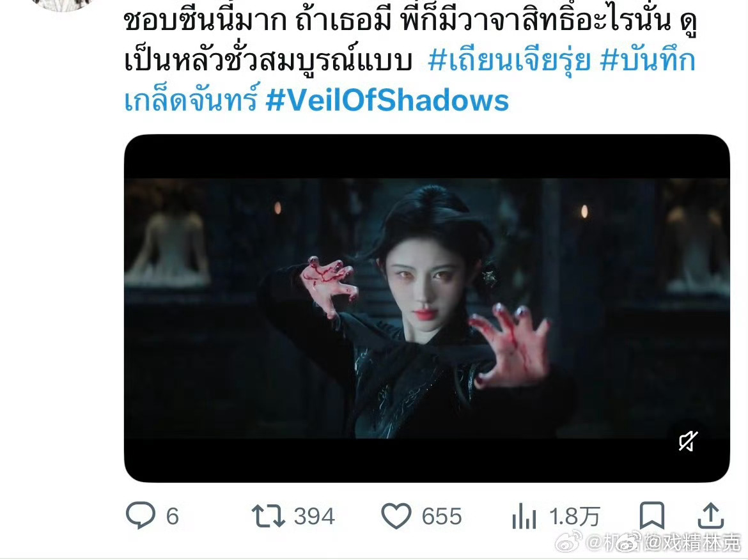
Task: Click the reply count 6
Action: (172, 517)
